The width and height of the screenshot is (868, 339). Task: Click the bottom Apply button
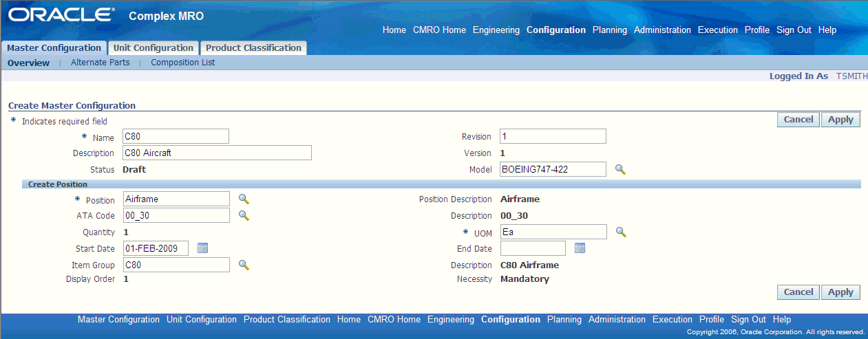click(x=840, y=292)
